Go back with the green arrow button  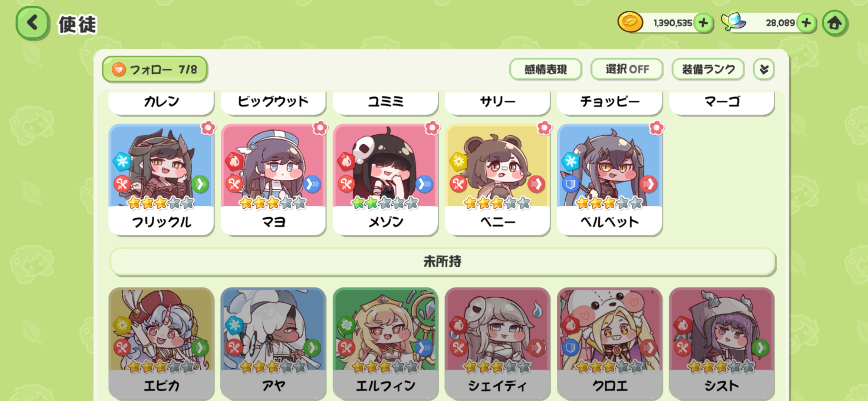pos(32,23)
